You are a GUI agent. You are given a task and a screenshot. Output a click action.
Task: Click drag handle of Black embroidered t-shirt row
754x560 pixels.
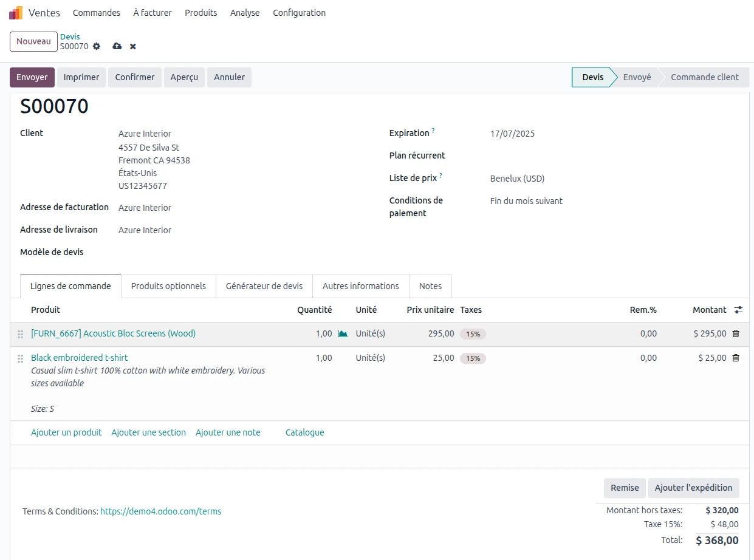21,358
